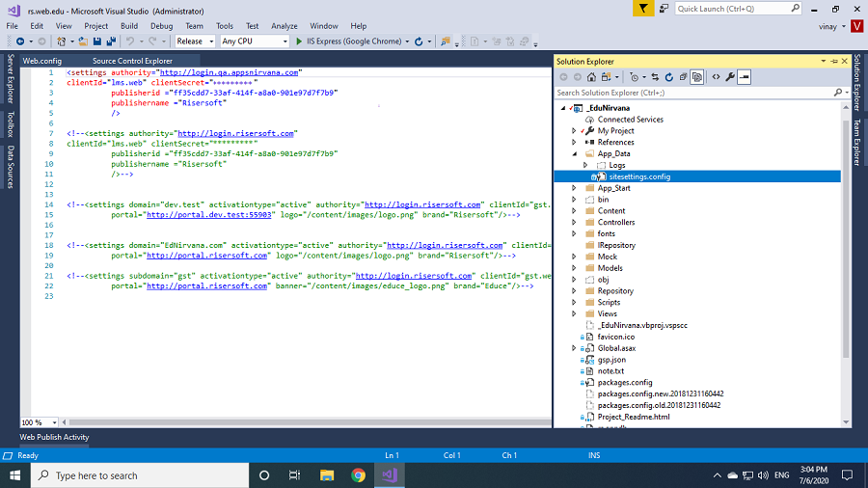
Task: Follow the portal.dev.test:55903 link
Action: pos(208,215)
